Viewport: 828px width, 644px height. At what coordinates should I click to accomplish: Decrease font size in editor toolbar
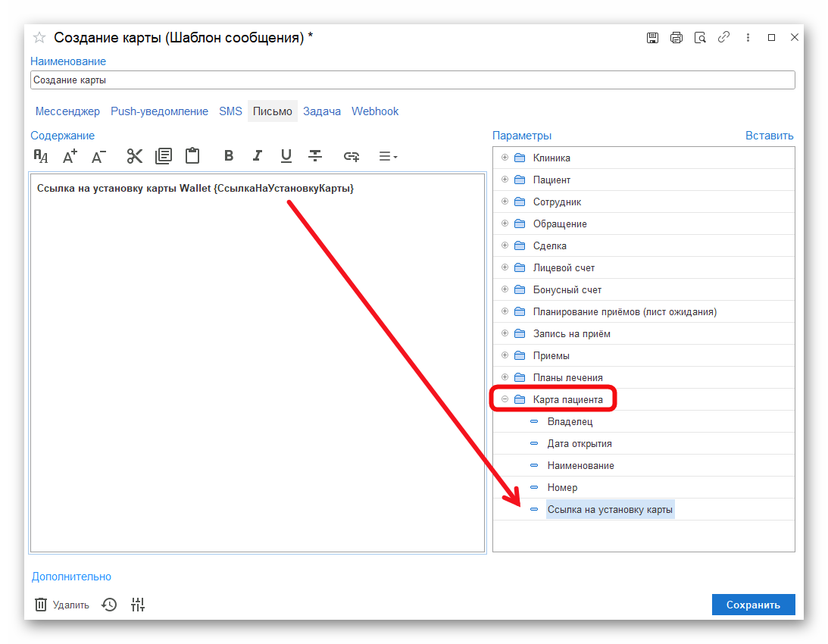tap(98, 156)
